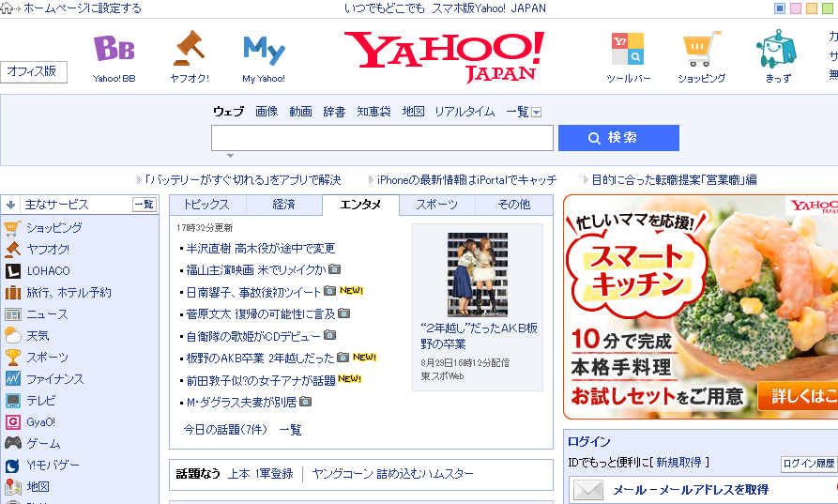Click the テレビ TV icon
The width and height of the screenshot is (838, 504).
[x=12, y=401]
